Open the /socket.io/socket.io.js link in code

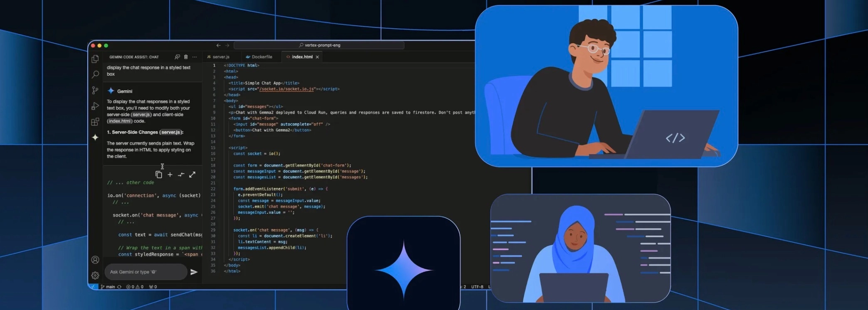(x=286, y=89)
